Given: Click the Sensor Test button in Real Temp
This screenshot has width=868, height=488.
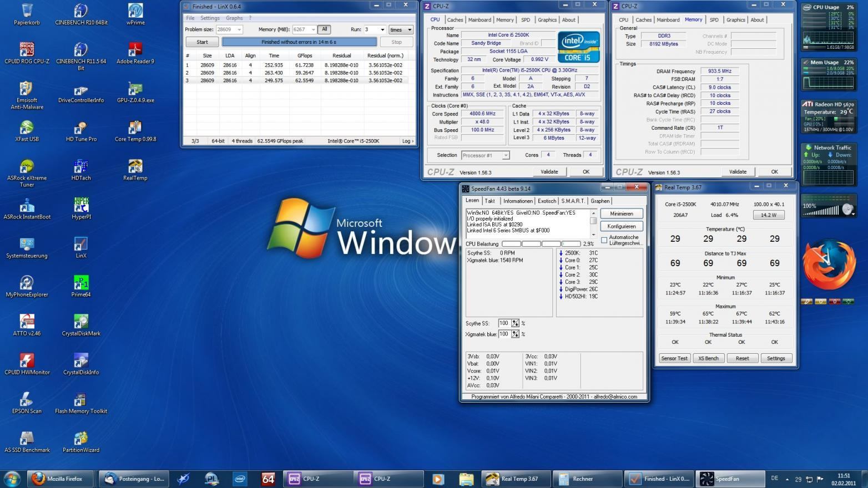Looking at the screenshot, I should (x=674, y=358).
